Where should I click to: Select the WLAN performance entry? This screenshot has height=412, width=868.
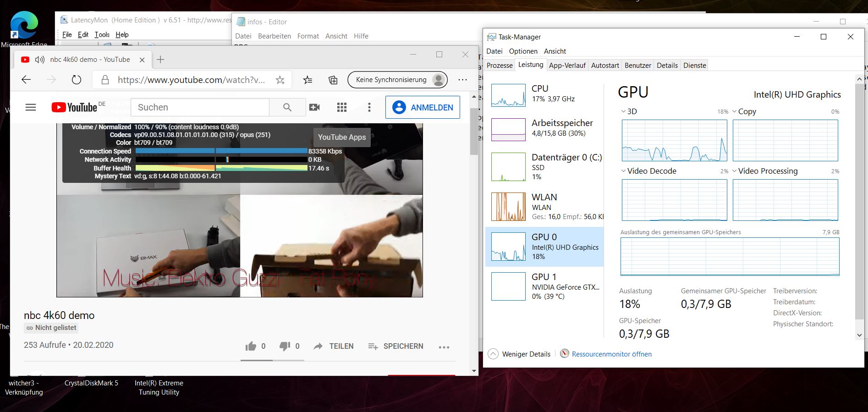[x=544, y=206]
